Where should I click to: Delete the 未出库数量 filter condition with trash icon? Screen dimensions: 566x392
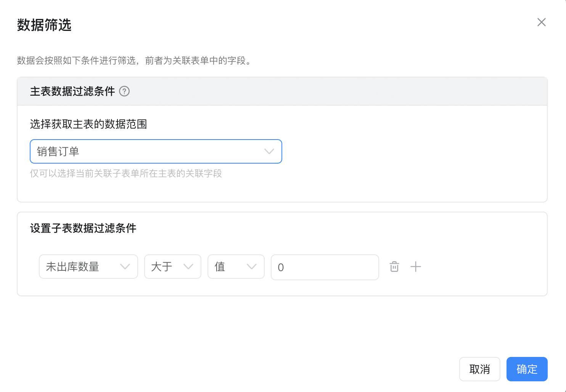pos(394,267)
